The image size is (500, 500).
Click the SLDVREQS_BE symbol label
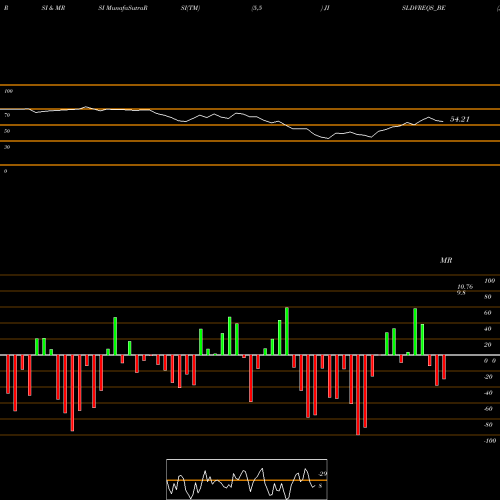424,8
